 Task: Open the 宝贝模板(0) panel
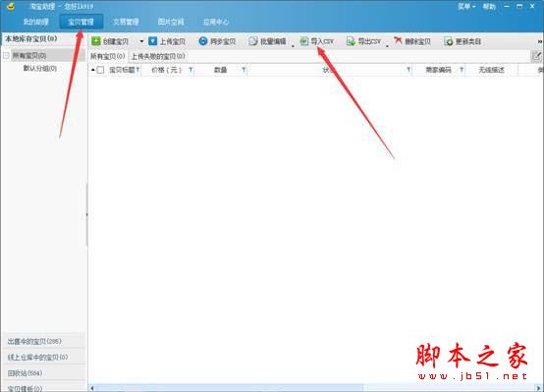(43, 387)
